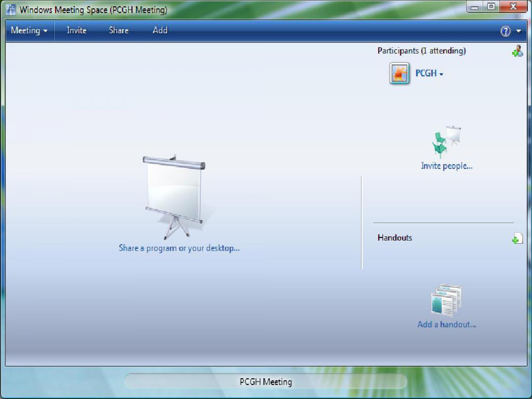Click the Windows Meeting Space title icon
The image size is (532, 399).
(11, 10)
